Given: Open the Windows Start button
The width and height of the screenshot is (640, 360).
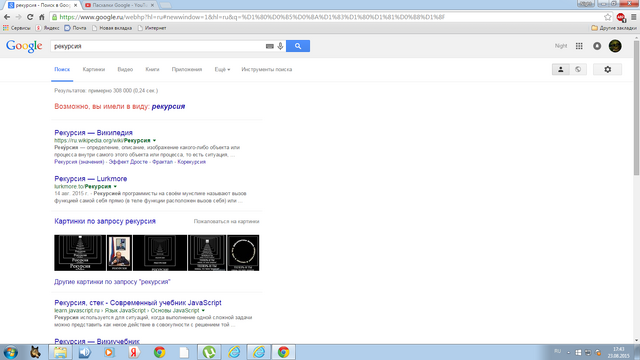Looking at the screenshot, I should point(10,352).
